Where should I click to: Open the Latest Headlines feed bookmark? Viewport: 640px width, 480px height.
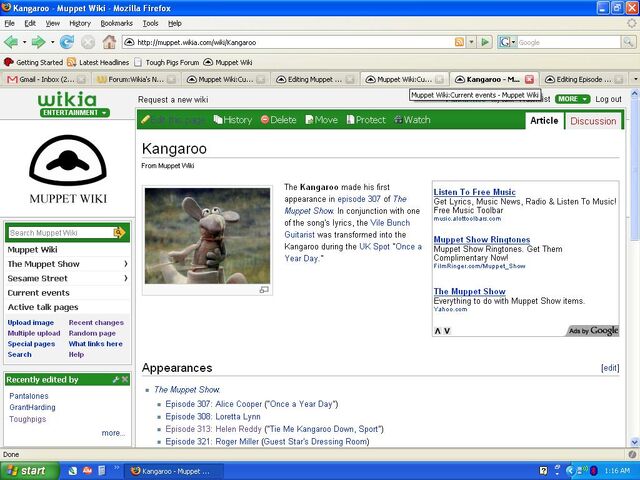tap(98, 62)
